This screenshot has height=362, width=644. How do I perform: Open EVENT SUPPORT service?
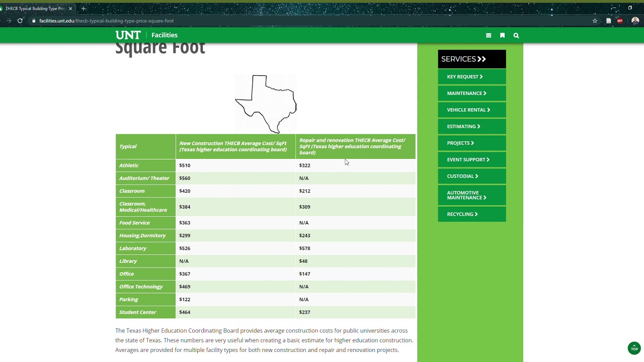pyautogui.click(x=472, y=159)
